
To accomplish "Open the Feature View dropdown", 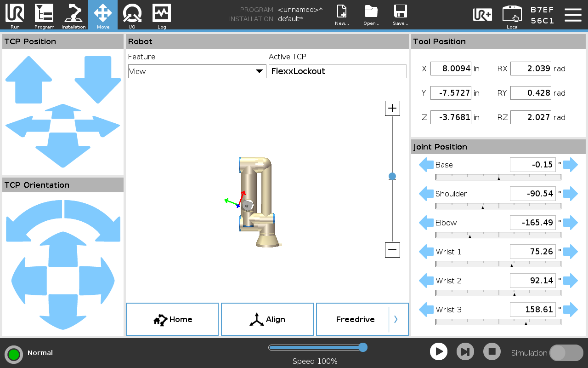I will 197,71.
